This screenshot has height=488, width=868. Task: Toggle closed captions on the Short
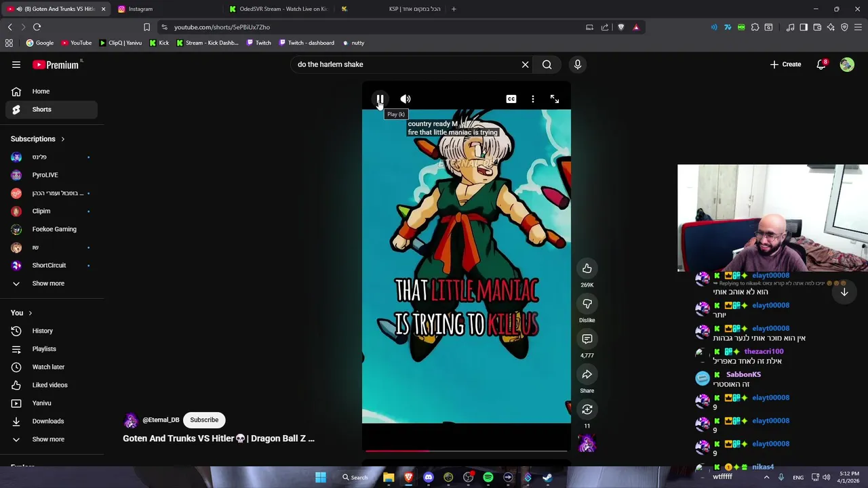pos(511,99)
